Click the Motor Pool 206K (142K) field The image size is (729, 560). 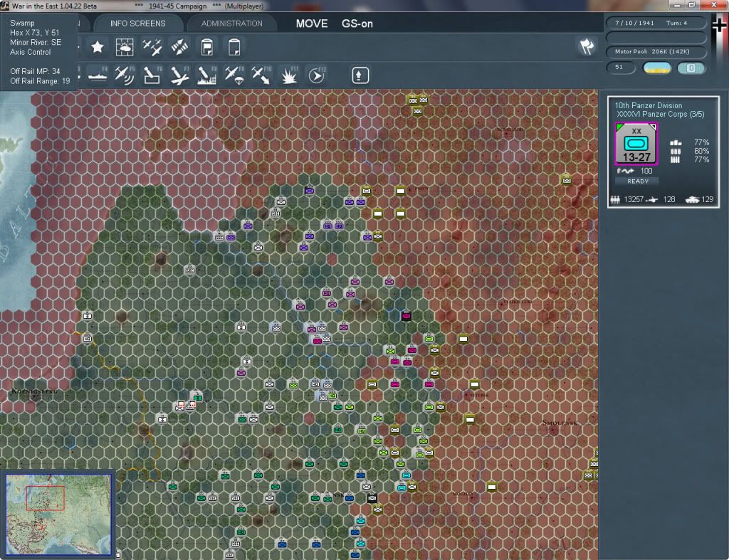point(656,51)
